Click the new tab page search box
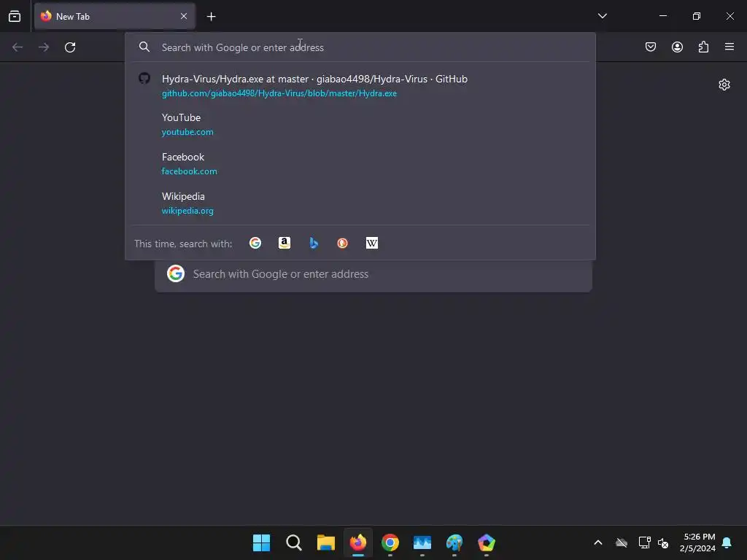The image size is (747, 560). (373, 274)
